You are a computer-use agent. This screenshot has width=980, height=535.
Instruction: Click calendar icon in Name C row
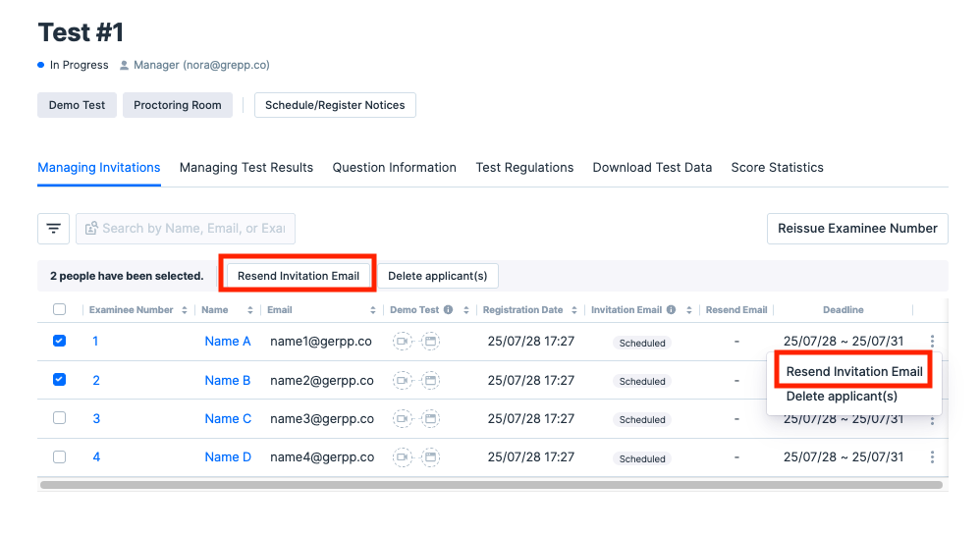(x=430, y=419)
